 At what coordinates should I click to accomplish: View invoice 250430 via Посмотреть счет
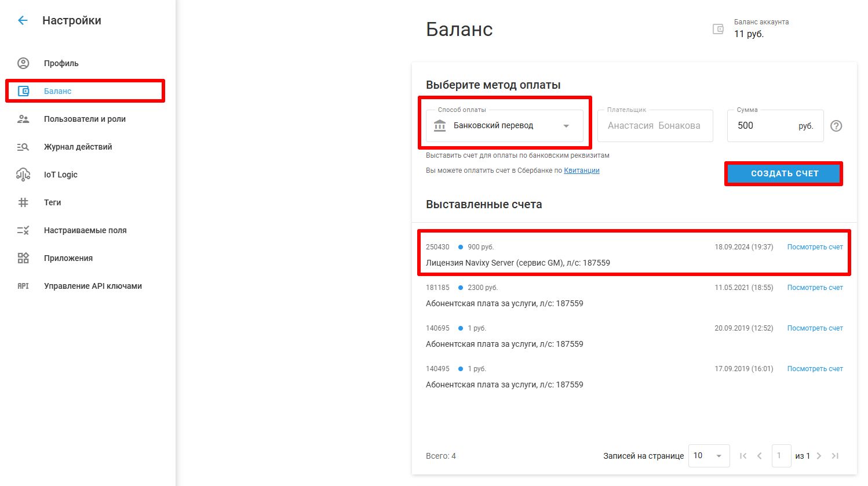815,246
